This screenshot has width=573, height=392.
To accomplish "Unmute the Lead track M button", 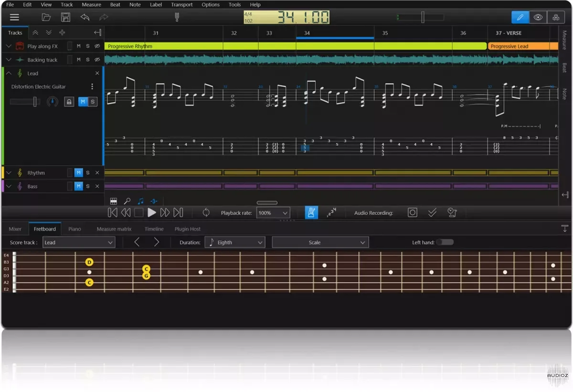I will click(x=83, y=102).
